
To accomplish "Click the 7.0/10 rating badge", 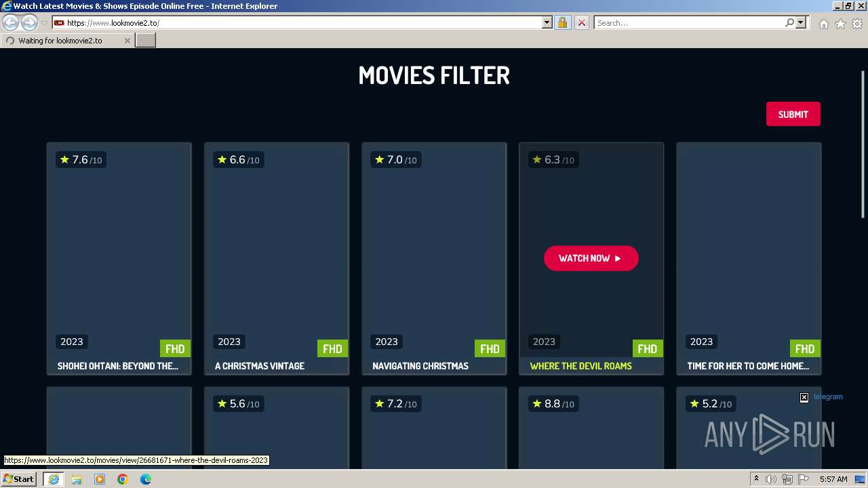I will (395, 160).
